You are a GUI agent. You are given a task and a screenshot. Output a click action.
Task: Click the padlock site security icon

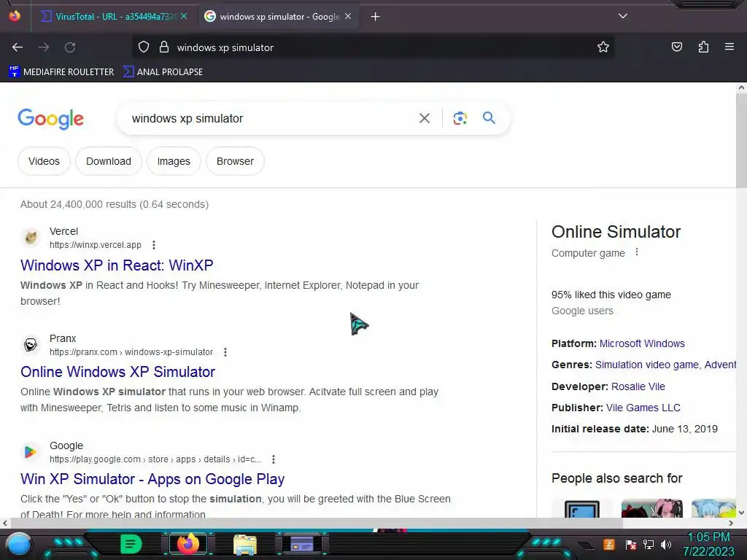[164, 47]
